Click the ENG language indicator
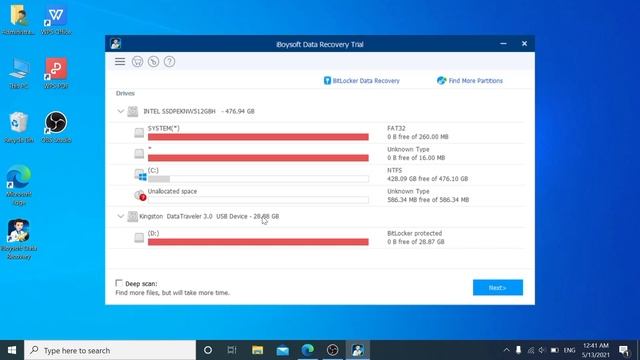Screen dimensions: 640x360 click(569, 350)
